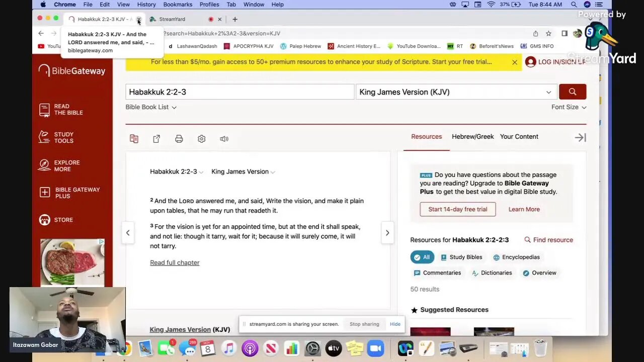The width and height of the screenshot is (644, 362).
Task: Select the All resources filter
Action: tap(422, 257)
